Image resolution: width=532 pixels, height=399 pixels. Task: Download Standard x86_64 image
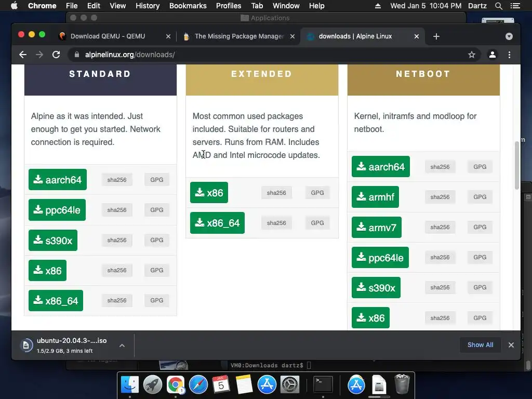pos(56,301)
